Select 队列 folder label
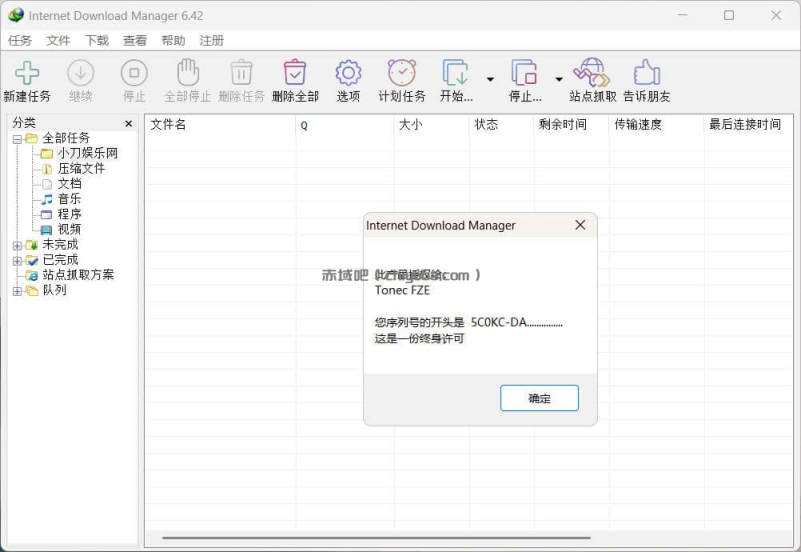 [54, 290]
